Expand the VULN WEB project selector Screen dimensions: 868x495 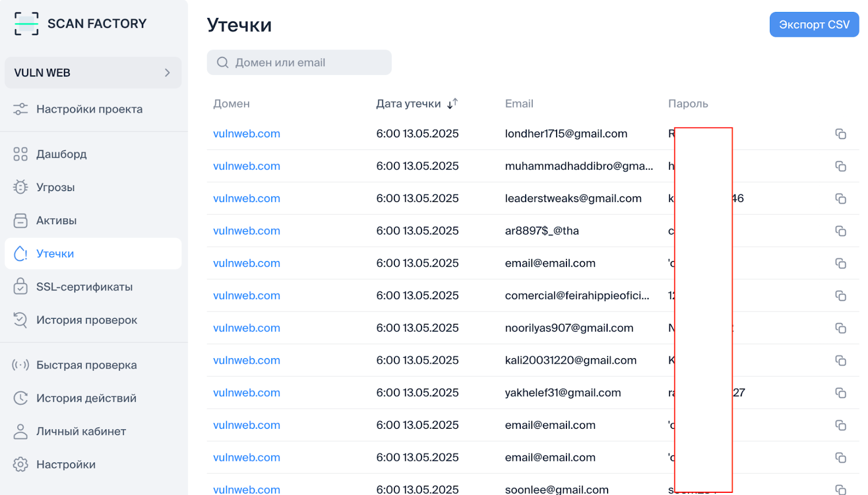(x=92, y=73)
